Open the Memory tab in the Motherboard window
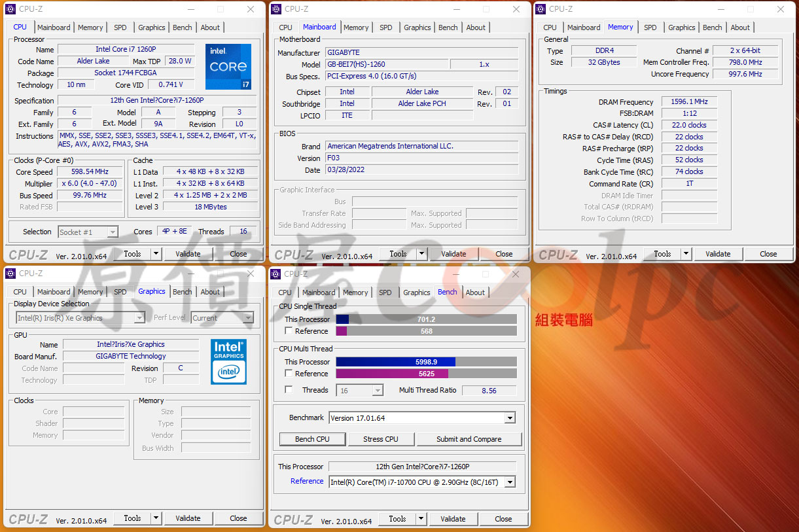The height and width of the screenshot is (532, 799). coord(356,27)
